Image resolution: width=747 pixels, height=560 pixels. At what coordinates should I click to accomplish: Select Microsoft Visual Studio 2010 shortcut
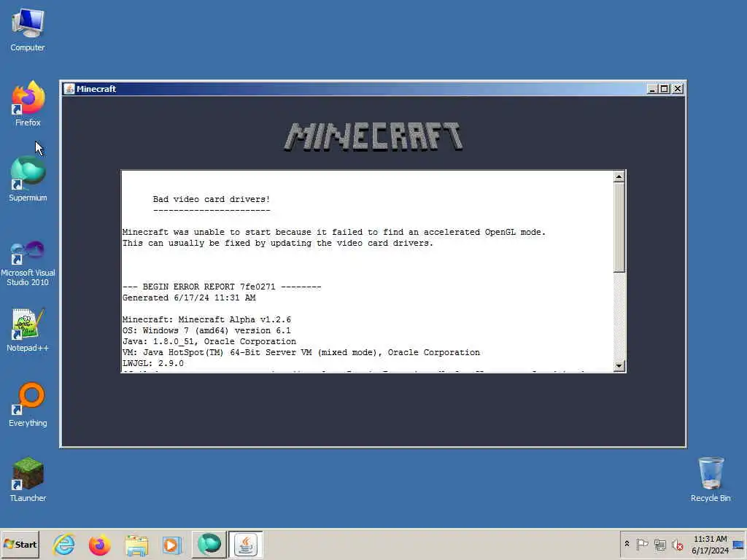[28, 263]
